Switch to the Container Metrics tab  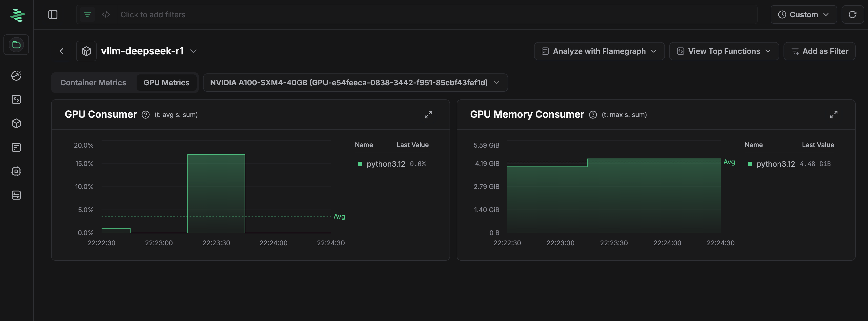[x=93, y=83]
